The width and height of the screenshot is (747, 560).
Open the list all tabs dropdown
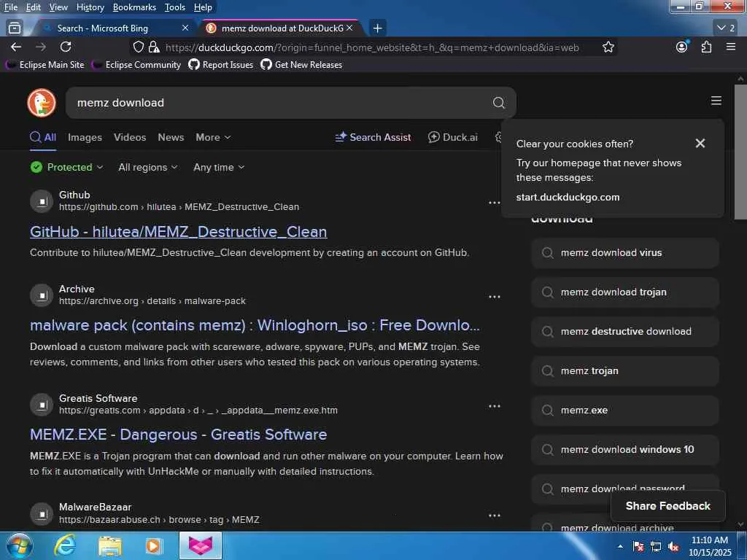tap(726, 28)
